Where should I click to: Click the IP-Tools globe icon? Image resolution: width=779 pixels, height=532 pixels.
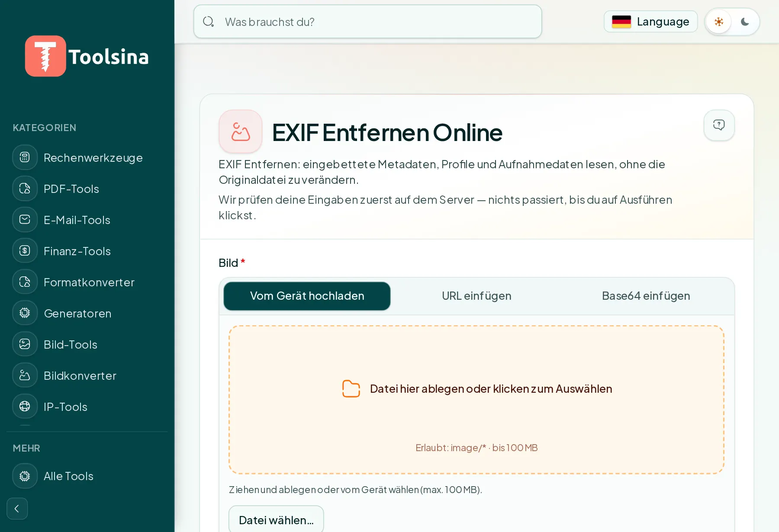25,407
